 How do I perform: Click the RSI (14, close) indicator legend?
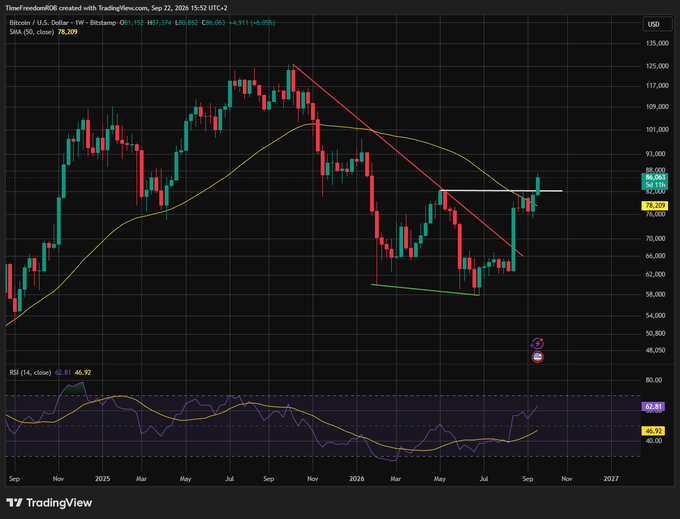[x=30, y=372]
